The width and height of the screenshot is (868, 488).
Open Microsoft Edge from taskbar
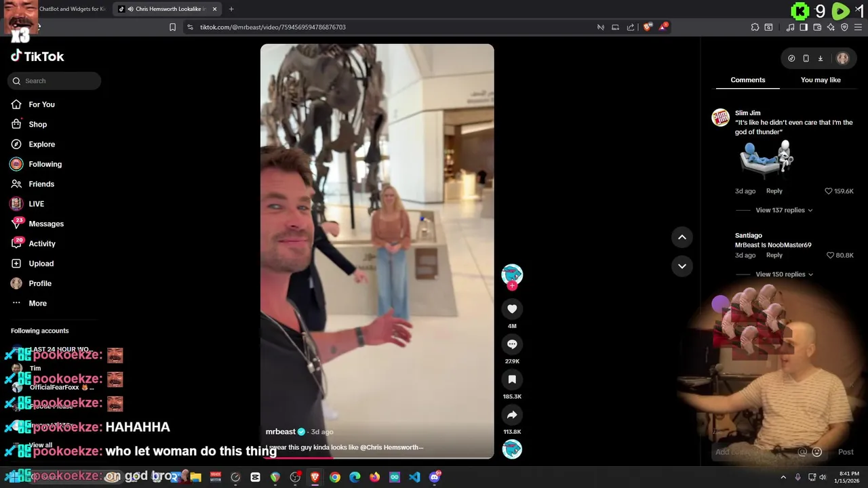click(355, 477)
